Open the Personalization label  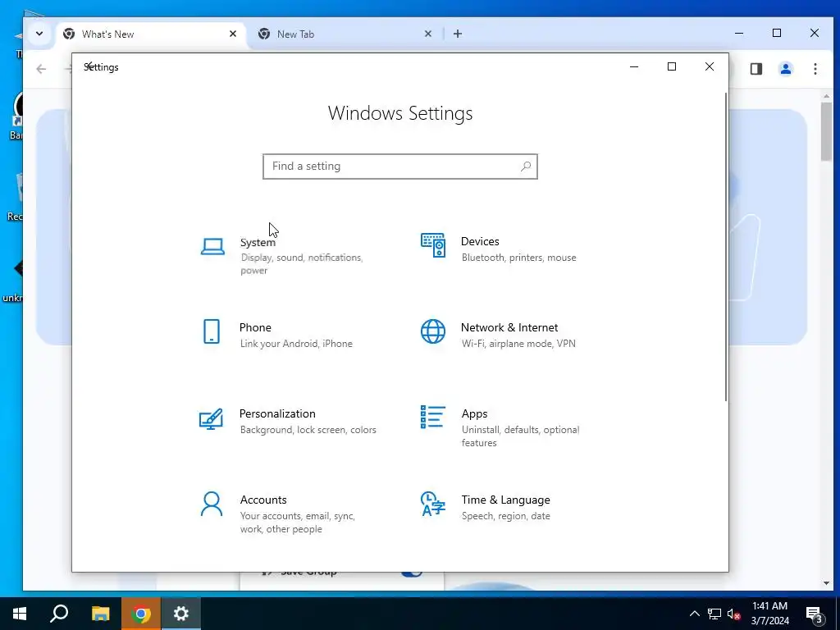pyautogui.click(x=277, y=413)
